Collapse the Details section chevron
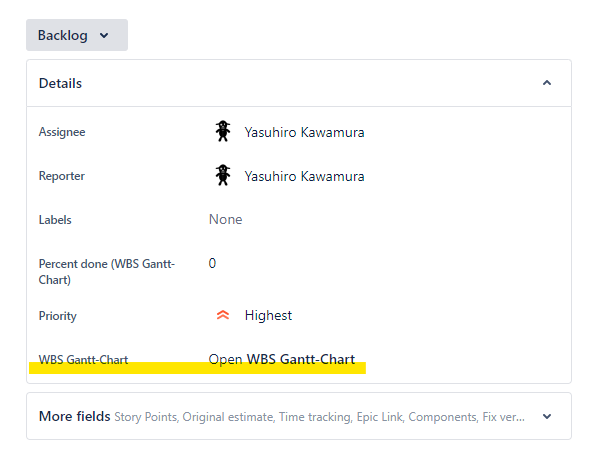589x452 pixels. pyautogui.click(x=547, y=83)
